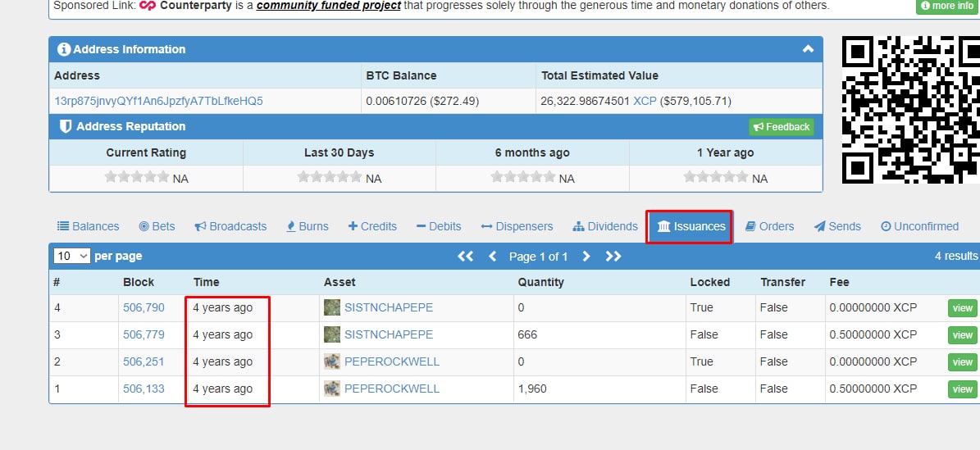Go to next page arrow
Image resolution: width=980 pixels, height=450 pixels.
tap(586, 257)
